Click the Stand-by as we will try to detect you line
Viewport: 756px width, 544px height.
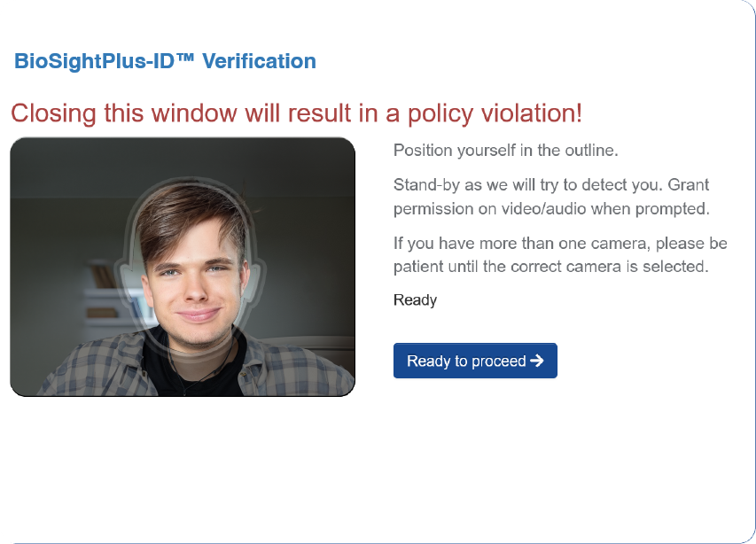click(x=551, y=185)
